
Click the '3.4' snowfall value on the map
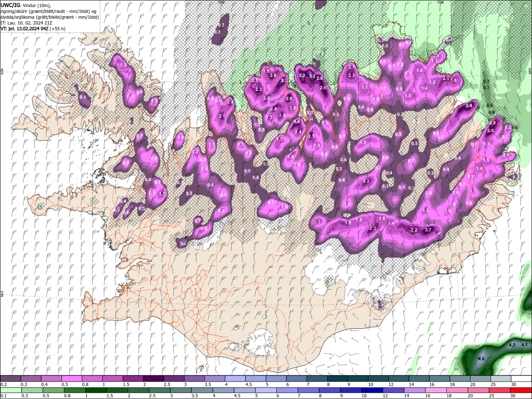470,106
